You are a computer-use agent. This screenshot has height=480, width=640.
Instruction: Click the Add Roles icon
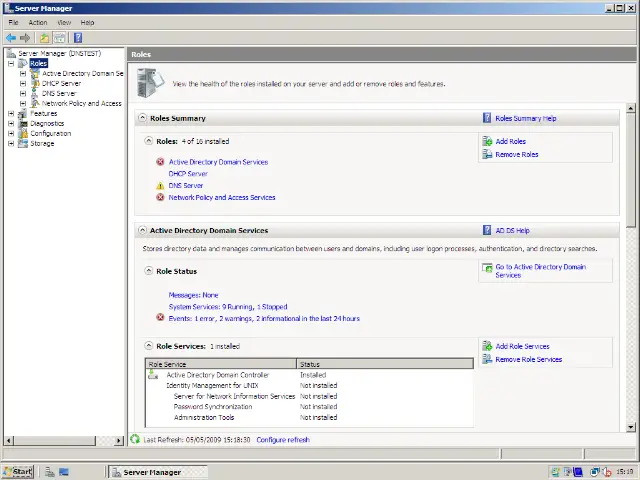[x=487, y=141]
